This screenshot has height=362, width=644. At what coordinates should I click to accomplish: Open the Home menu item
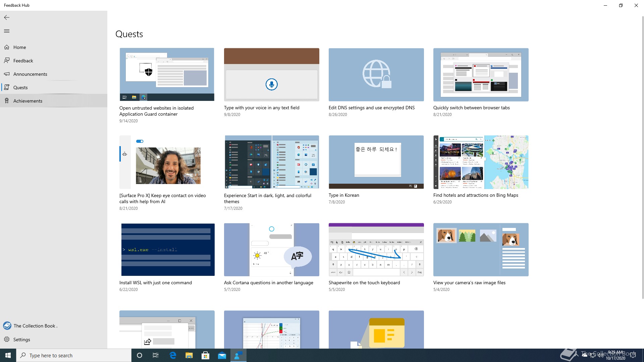[54, 47]
